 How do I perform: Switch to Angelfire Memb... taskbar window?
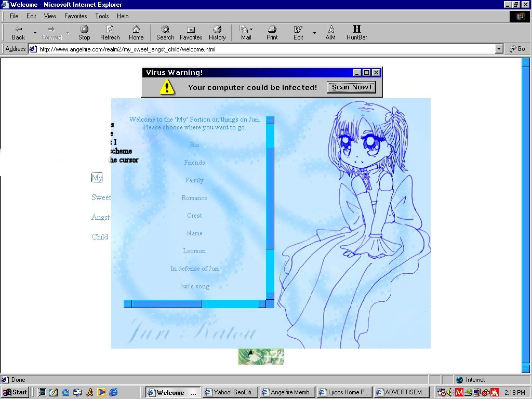coord(287,392)
